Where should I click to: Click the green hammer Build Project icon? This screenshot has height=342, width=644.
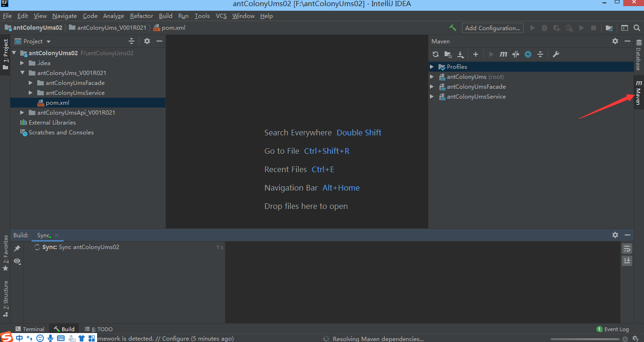pos(453,28)
